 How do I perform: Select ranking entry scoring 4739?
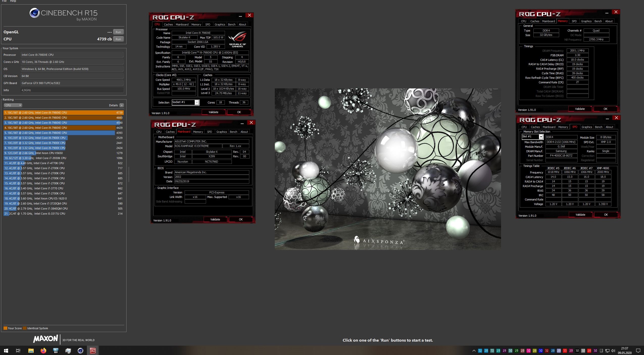tap(64, 113)
